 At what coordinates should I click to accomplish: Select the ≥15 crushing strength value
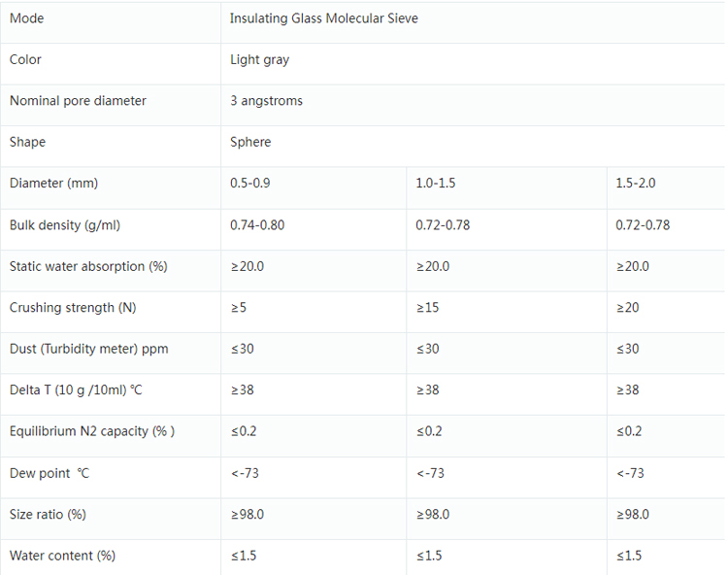pyautogui.click(x=427, y=308)
